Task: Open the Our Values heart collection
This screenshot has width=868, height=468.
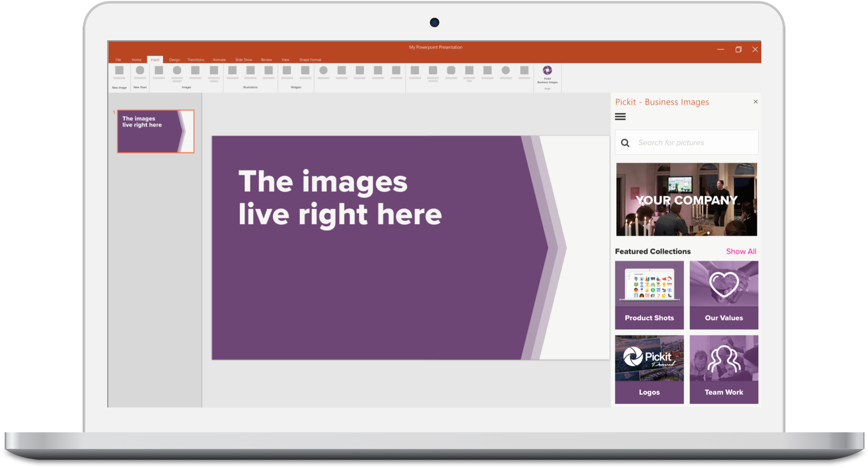Action: (x=724, y=295)
